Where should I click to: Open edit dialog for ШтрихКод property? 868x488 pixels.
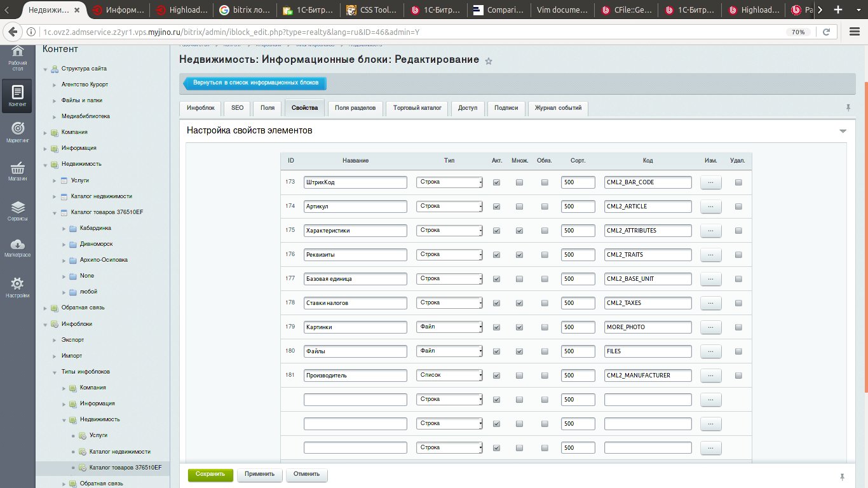click(x=710, y=182)
